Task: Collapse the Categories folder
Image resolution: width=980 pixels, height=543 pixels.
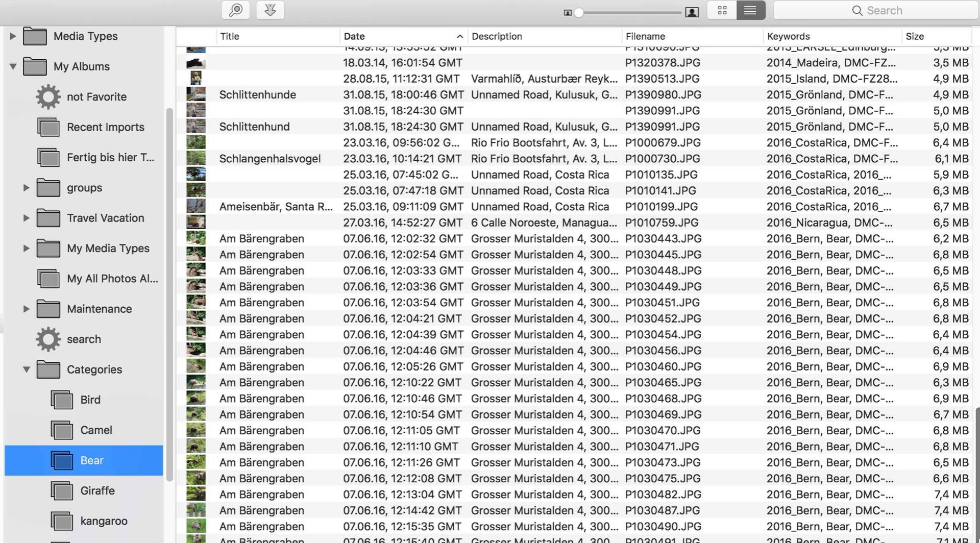Action: pos(26,369)
